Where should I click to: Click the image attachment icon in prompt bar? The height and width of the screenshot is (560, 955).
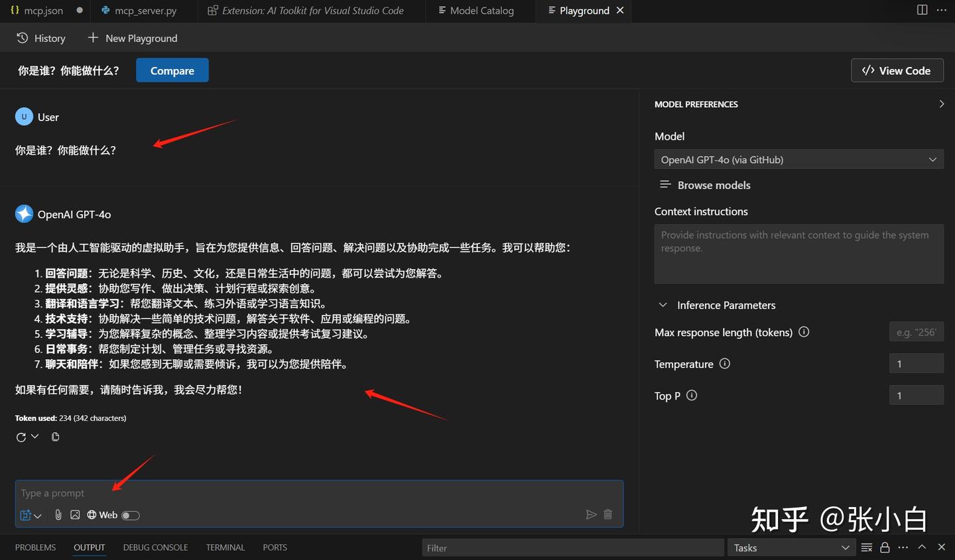75,515
